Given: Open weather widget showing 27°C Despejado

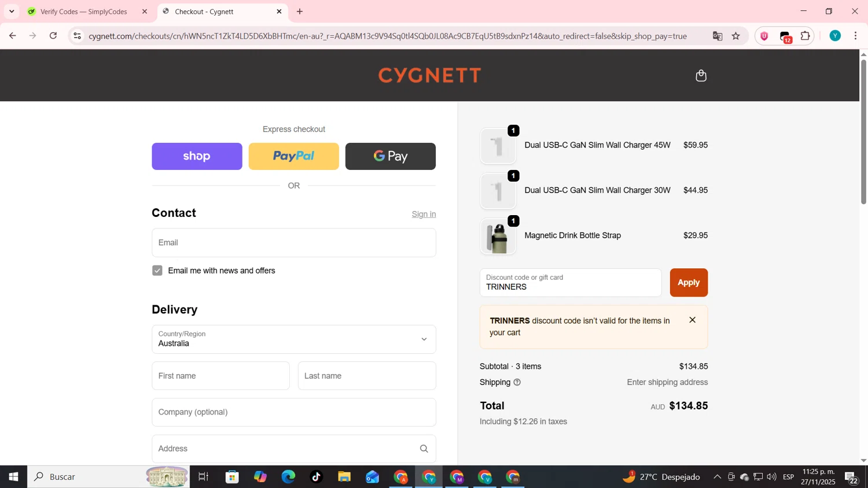Looking at the screenshot, I should pyautogui.click(x=661, y=477).
